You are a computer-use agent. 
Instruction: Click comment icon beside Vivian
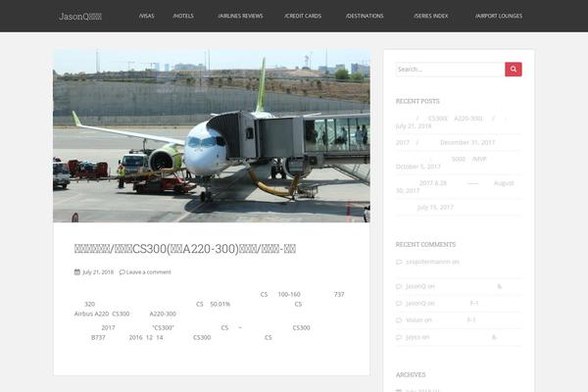[x=399, y=320]
